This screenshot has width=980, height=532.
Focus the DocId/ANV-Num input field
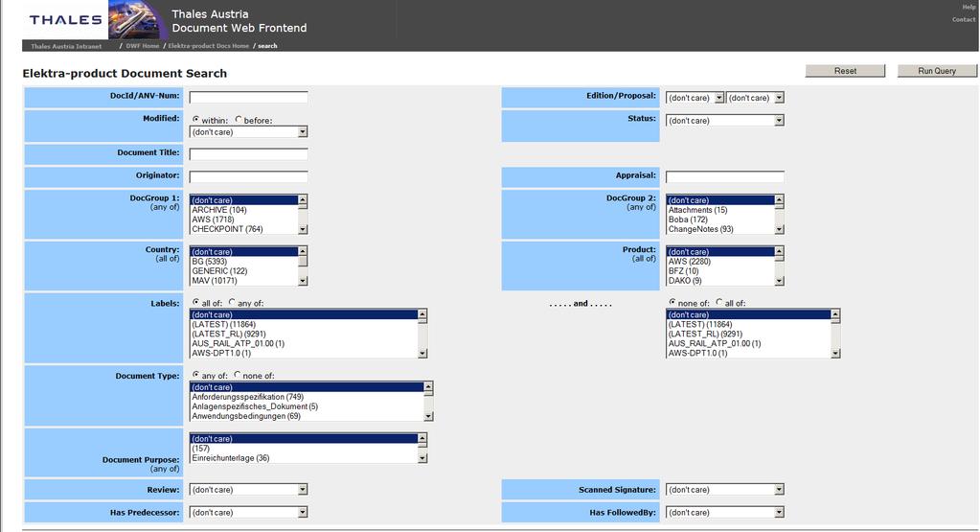coord(248,98)
